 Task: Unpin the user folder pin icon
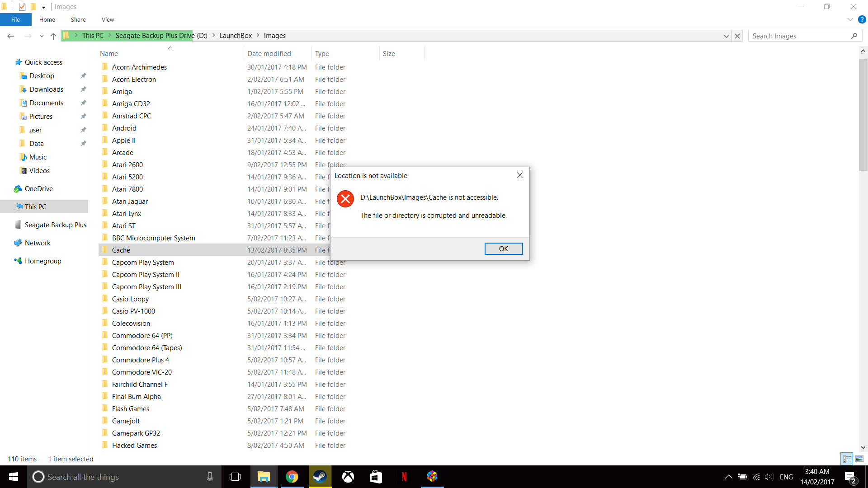[x=83, y=130]
